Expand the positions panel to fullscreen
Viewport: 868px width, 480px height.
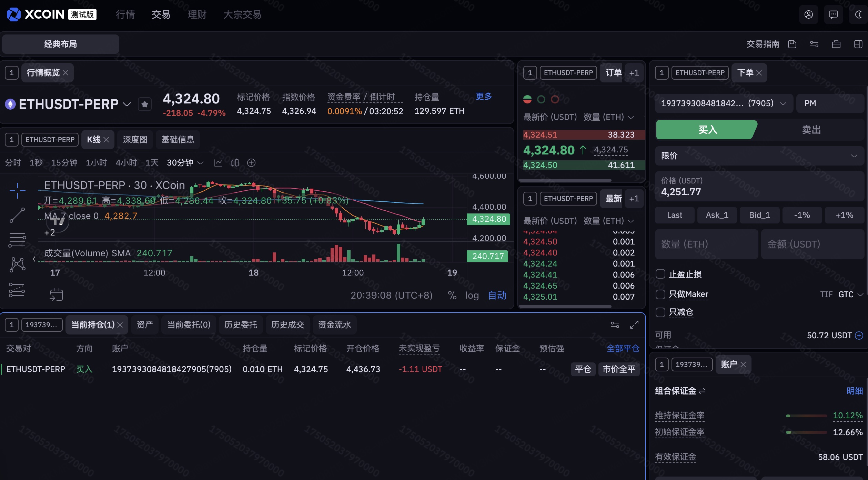coord(634,325)
